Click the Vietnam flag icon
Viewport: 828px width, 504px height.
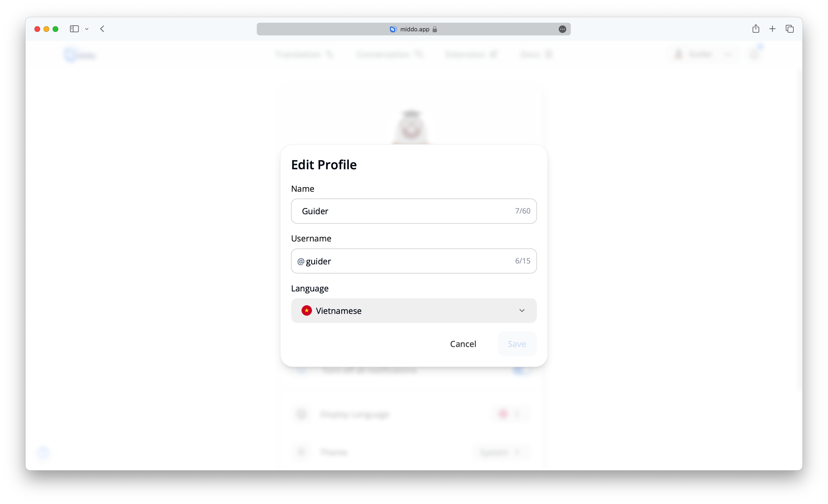click(x=307, y=311)
